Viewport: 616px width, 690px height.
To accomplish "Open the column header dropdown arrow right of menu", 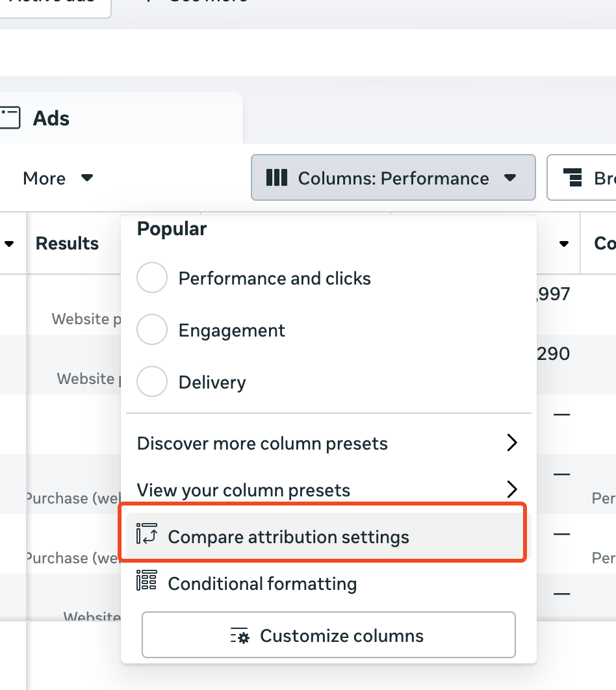I will pyautogui.click(x=564, y=244).
